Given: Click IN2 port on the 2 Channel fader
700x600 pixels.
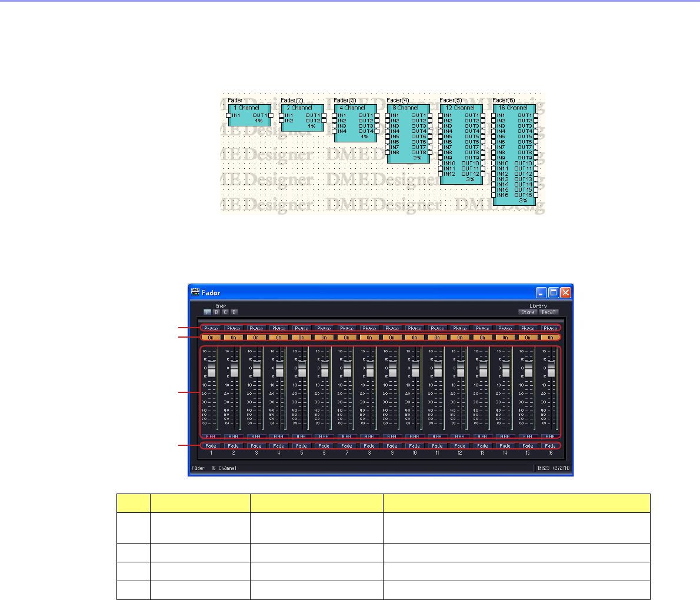Looking at the screenshot, I should [282, 121].
